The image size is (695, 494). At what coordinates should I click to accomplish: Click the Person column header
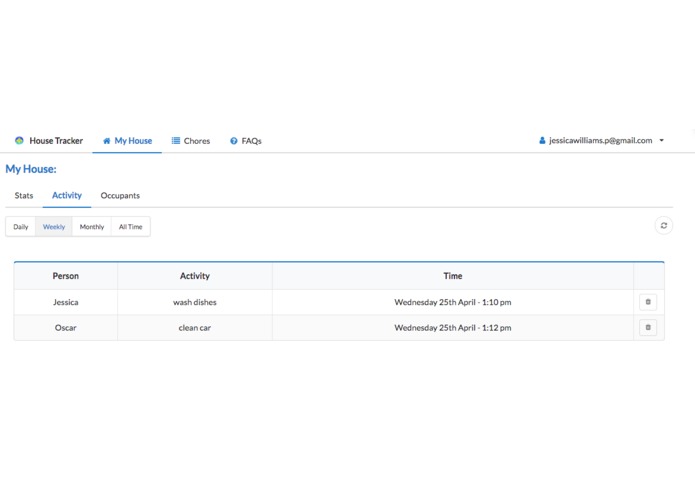(x=66, y=276)
